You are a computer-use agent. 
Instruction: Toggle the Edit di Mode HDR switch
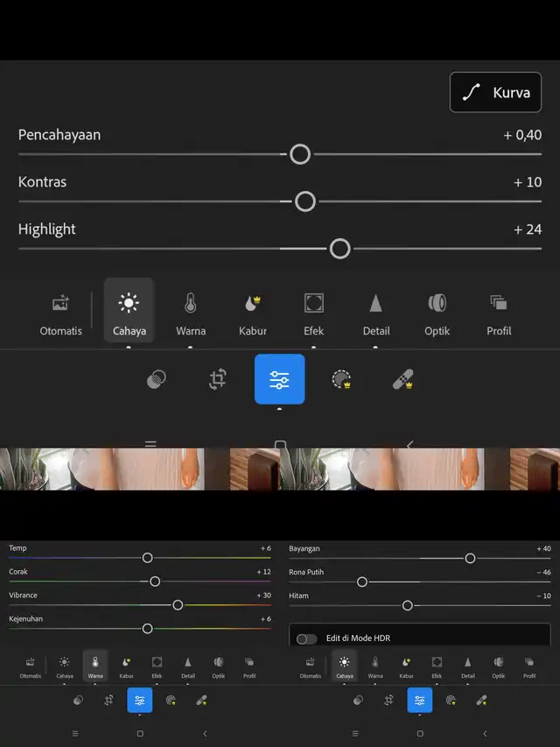pyautogui.click(x=306, y=639)
